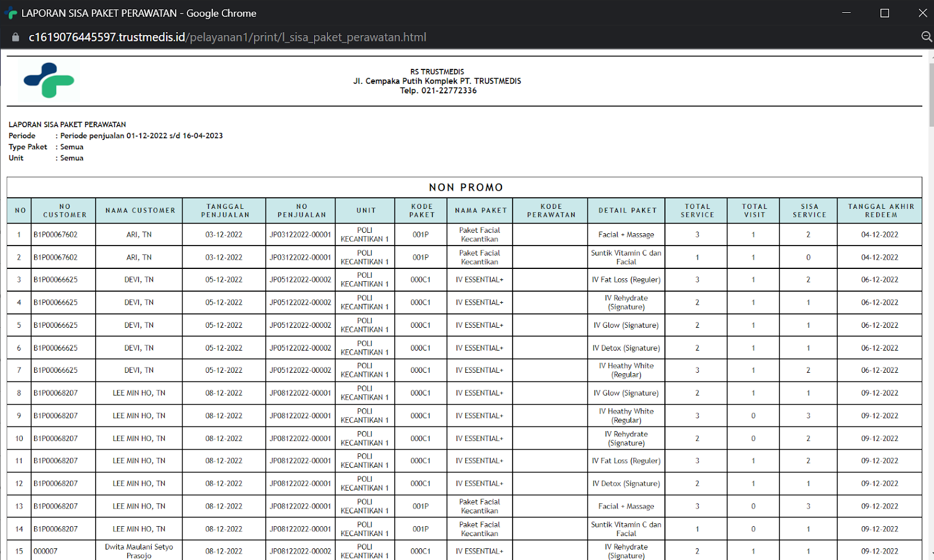This screenshot has width=934, height=560.
Task: Click IV Fat Loss (Reguler) in row 3
Action: pos(626,279)
